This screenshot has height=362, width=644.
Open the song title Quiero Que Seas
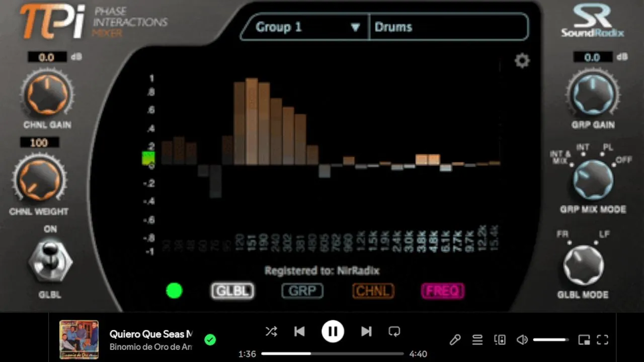click(x=151, y=334)
